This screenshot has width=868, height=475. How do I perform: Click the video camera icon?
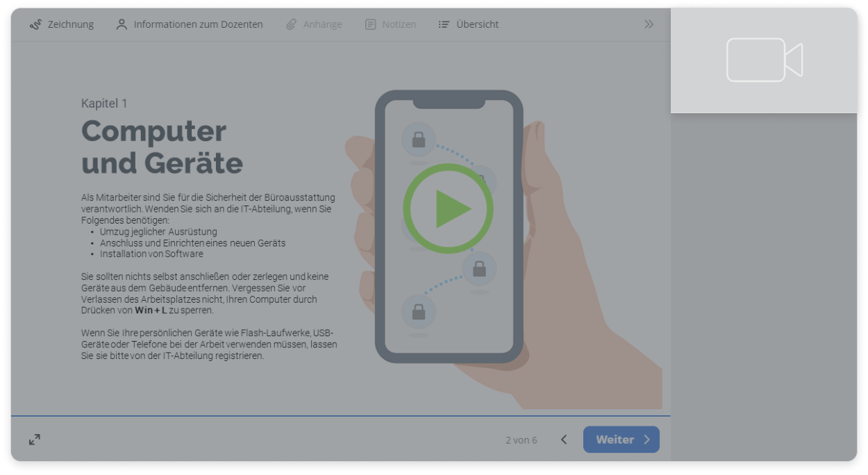[x=764, y=60]
